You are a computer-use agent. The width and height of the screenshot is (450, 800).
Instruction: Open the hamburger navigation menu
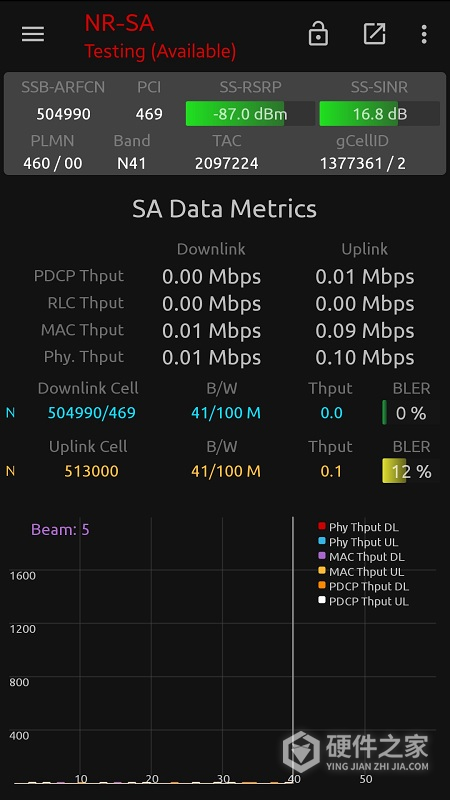pyautogui.click(x=33, y=34)
